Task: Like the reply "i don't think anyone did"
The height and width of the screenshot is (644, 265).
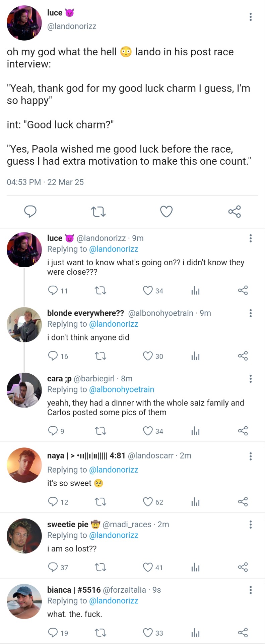Action: [148, 356]
